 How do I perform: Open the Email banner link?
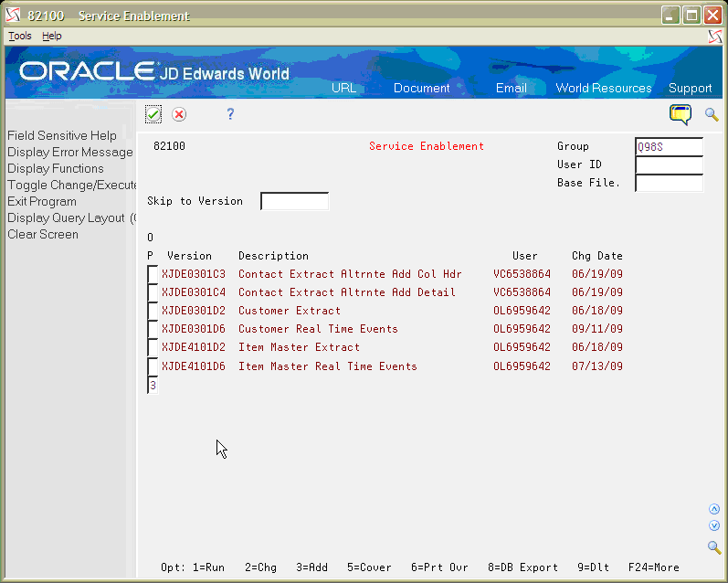[x=512, y=88]
